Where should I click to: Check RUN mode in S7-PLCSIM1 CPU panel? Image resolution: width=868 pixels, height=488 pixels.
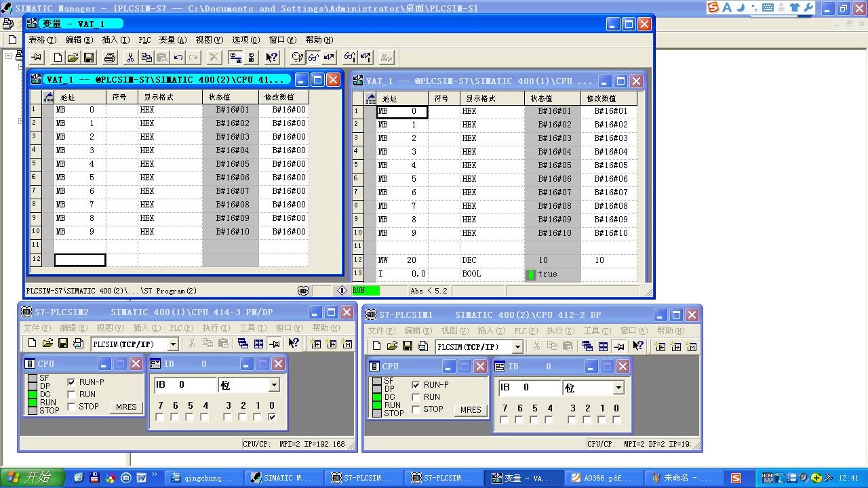pos(416,397)
